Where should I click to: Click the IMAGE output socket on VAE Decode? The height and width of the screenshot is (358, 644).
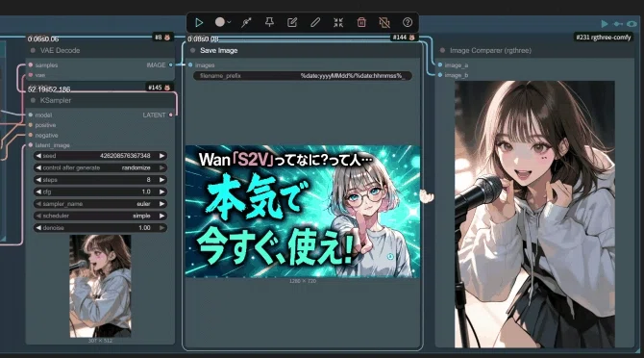(171, 64)
